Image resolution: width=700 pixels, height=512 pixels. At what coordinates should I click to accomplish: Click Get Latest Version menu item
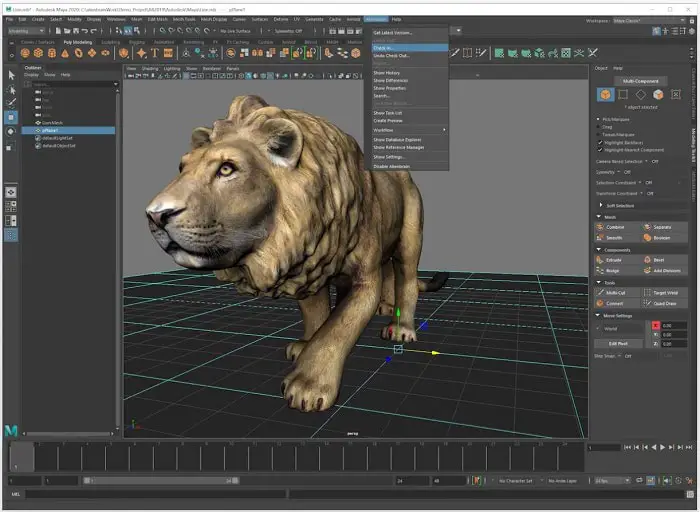410,33
